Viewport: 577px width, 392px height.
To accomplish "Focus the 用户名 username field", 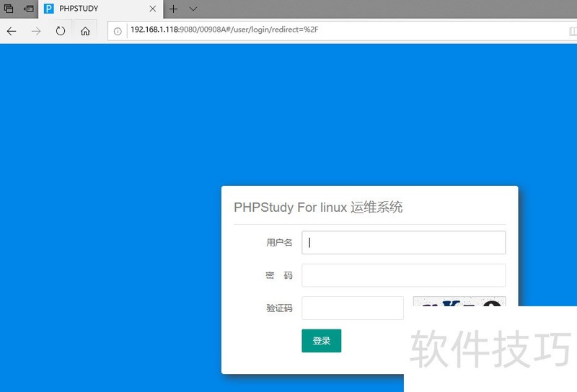I will [404, 242].
